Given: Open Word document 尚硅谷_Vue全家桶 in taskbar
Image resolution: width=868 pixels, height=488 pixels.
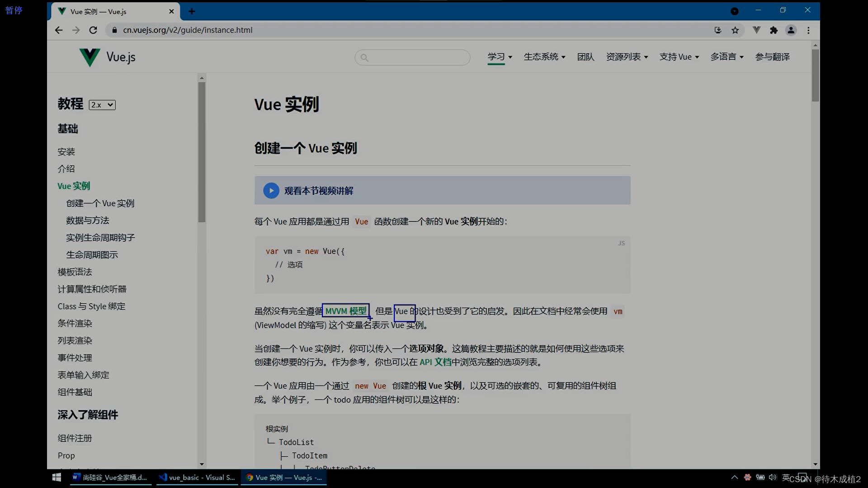Looking at the screenshot, I should pyautogui.click(x=110, y=478).
